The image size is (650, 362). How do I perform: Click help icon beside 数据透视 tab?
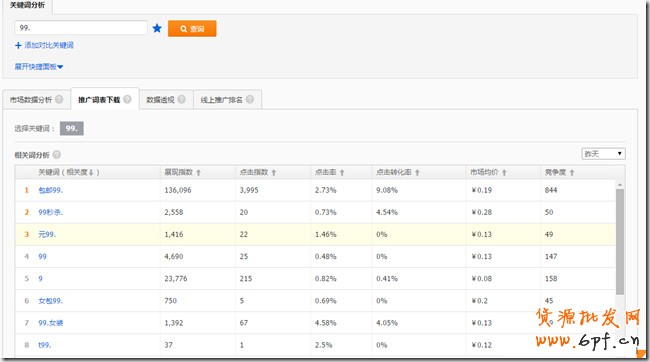(x=181, y=100)
